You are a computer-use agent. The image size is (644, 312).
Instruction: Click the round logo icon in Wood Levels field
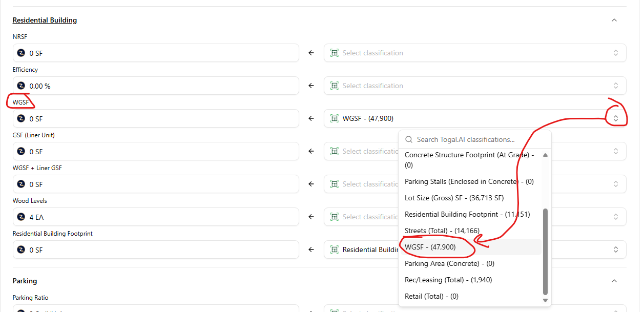pyautogui.click(x=21, y=217)
